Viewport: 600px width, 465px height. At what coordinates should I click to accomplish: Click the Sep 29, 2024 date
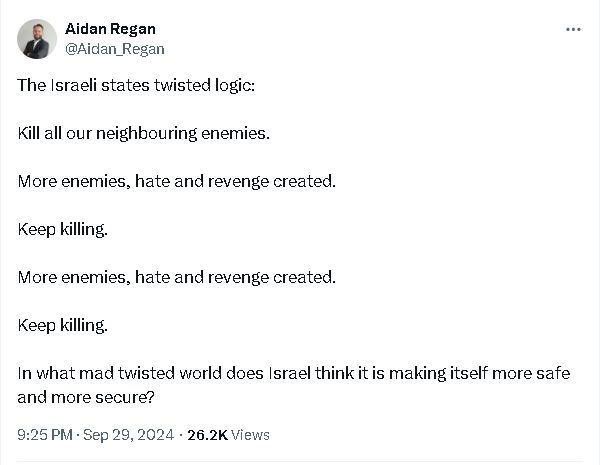coord(129,435)
